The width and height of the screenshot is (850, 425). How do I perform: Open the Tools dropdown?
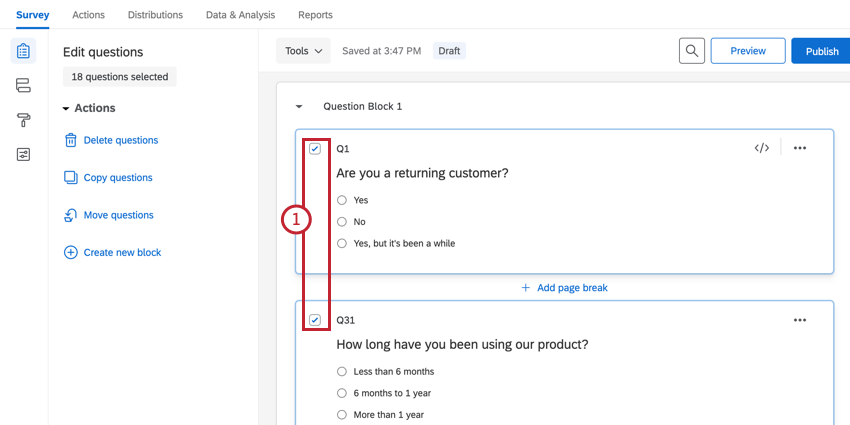304,51
